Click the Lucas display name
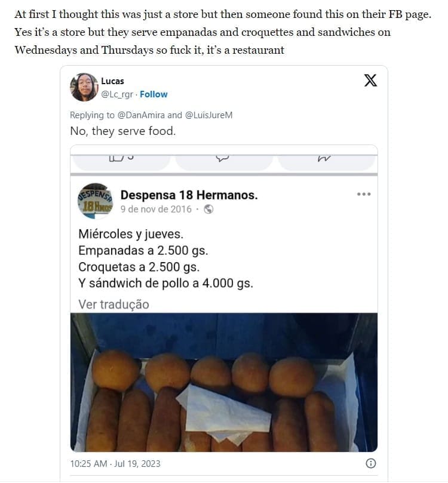 (113, 81)
